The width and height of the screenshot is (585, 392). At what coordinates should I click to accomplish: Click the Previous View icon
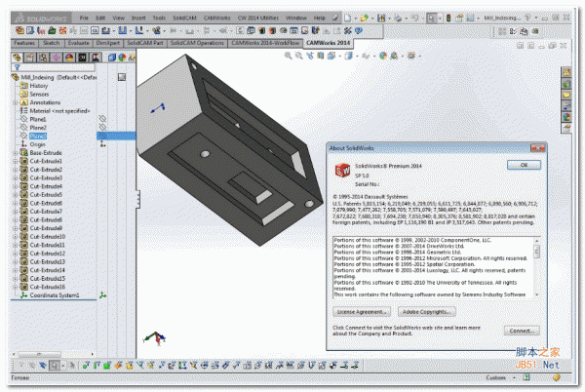pyautogui.click(x=310, y=56)
